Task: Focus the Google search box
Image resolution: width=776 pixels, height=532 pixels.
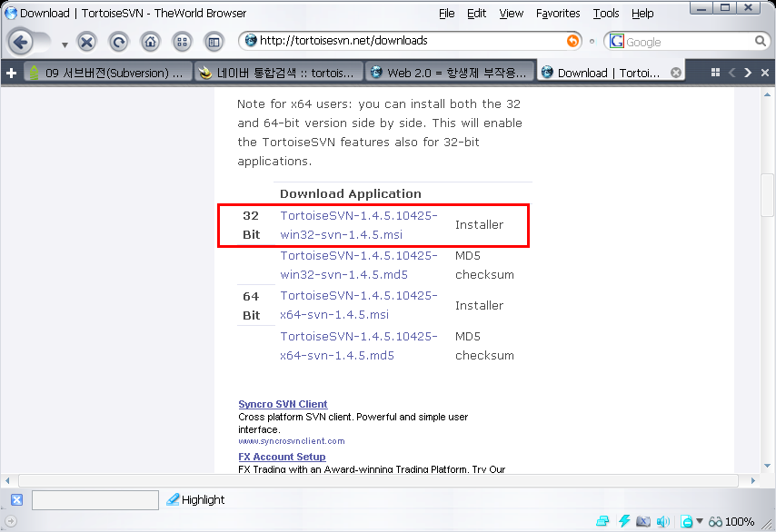Action: click(x=689, y=42)
